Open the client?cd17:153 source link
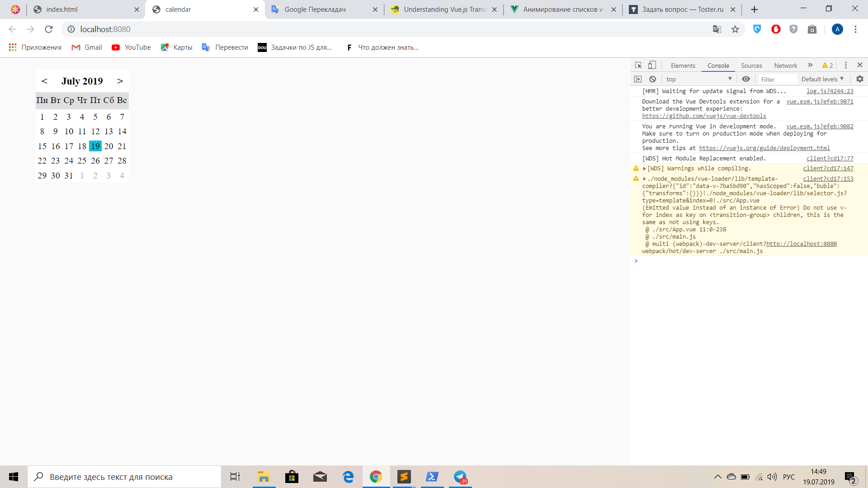Image resolution: width=868 pixels, height=488 pixels. tap(828, 179)
